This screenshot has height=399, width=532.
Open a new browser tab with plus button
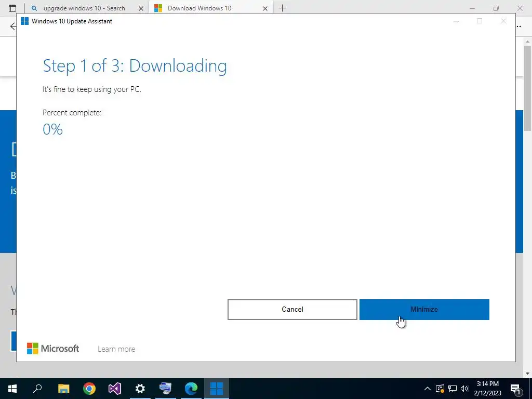(x=282, y=8)
